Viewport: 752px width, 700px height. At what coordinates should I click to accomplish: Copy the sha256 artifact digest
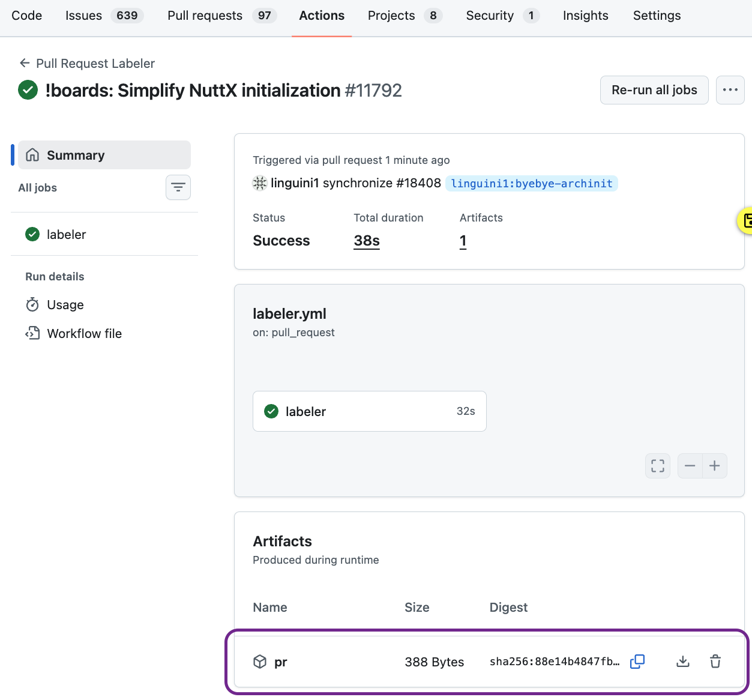pyautogui.click(x=637, y=661)
